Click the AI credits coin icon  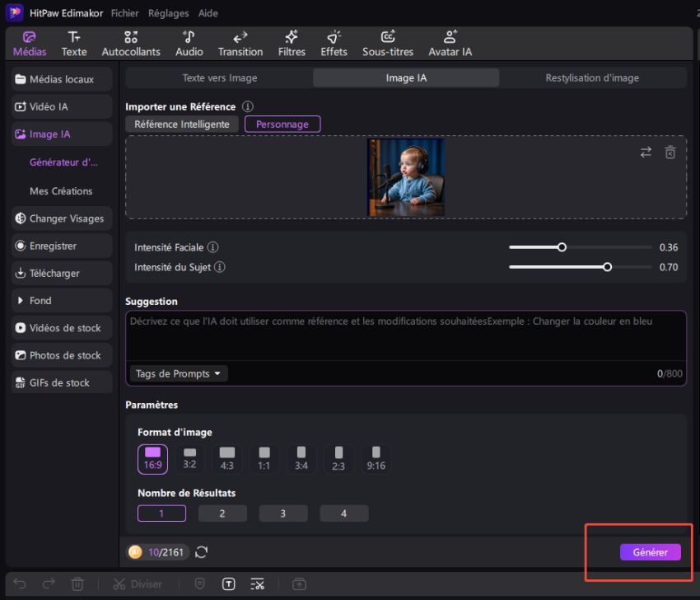coord(135,552)
